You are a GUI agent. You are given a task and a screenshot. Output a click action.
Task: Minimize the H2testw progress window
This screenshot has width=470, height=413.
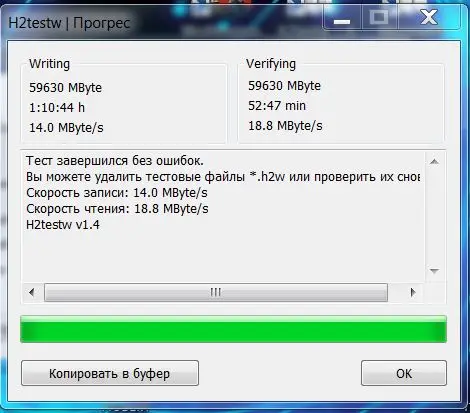pos(342,18)
